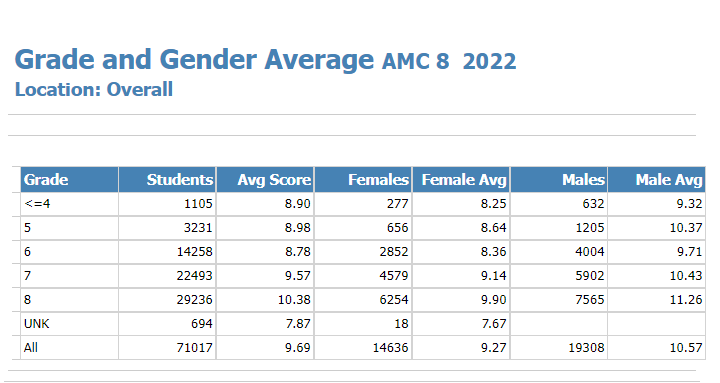Click the student count 3231 for grade 5
Image resolution: width=720 pixels, height=383 pixels.
coord(198,228)
